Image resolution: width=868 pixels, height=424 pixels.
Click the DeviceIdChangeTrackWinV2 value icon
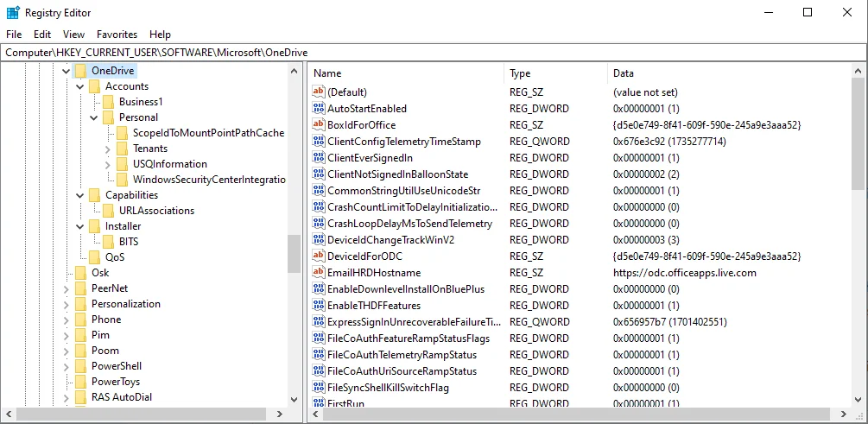coord(319,240)
